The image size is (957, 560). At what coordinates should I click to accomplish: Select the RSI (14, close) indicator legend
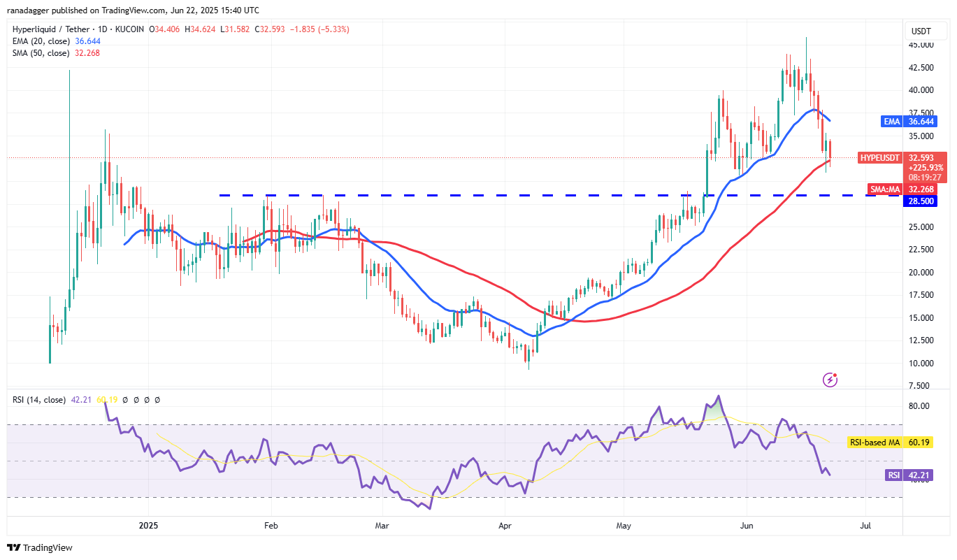[x=39, y=400]
